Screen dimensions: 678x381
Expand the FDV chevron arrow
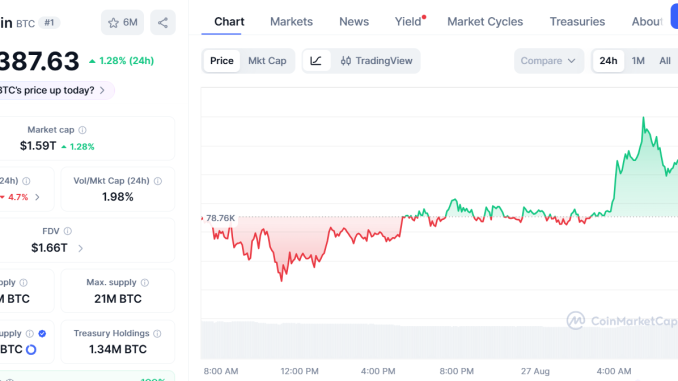(x=80, y=248)
